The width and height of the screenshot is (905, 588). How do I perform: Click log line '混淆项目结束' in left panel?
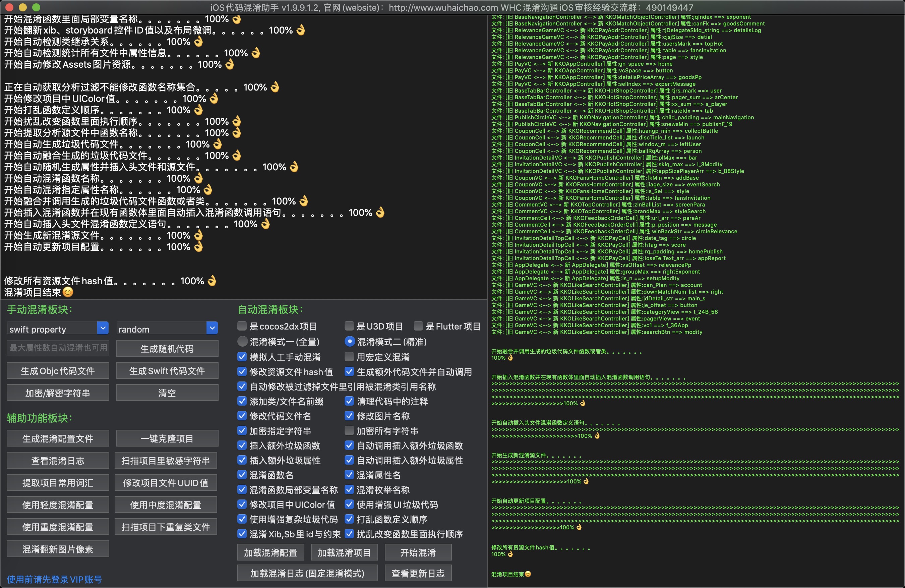tap(39, 292)
